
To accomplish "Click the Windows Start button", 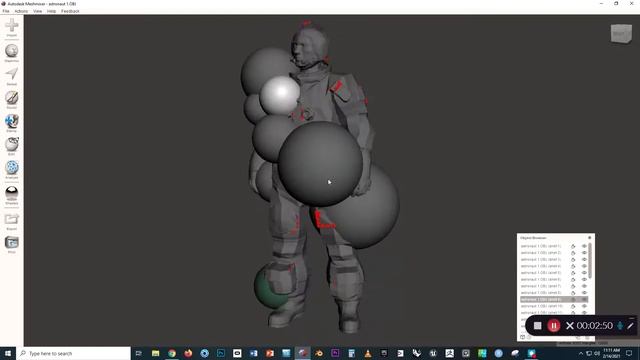I will coord(8,353).
